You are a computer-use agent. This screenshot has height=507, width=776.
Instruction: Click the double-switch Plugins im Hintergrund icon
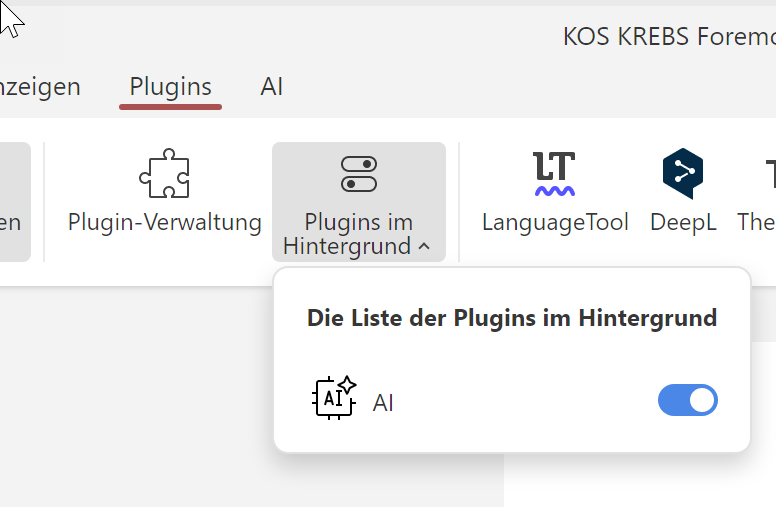pyautogui.click(x=358, y=174)
